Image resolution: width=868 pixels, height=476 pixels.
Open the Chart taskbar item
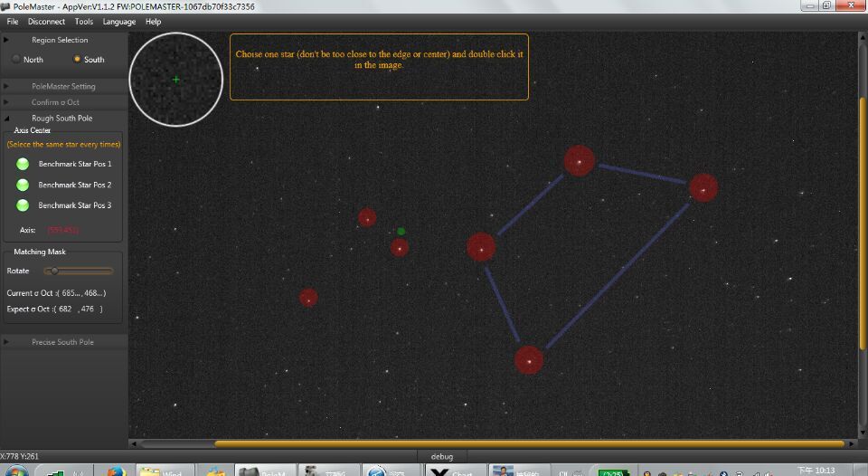[456, 471]
